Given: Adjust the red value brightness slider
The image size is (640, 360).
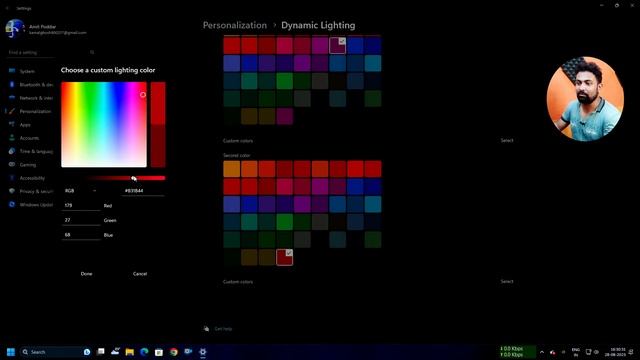Looking at the screenshot, I should pos(126,178).
